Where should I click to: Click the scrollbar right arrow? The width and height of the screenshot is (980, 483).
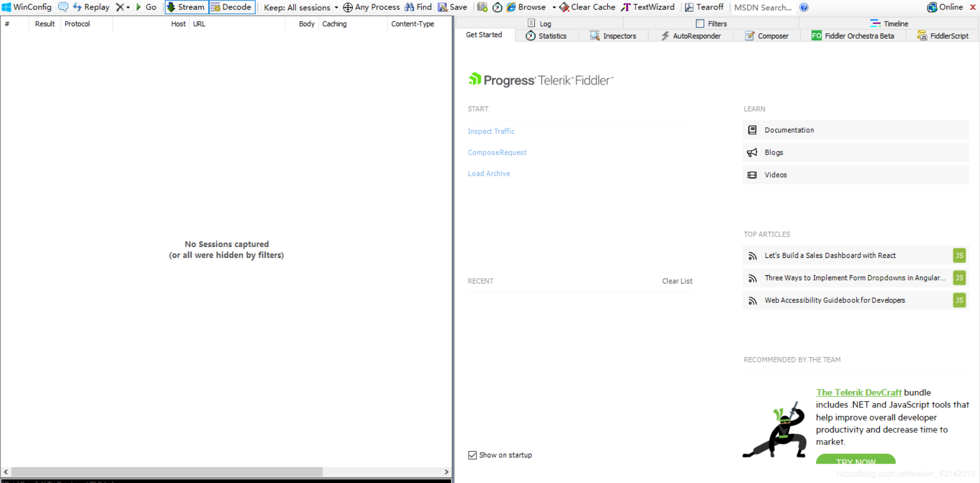pyautogui.click(x=446, y=472)
